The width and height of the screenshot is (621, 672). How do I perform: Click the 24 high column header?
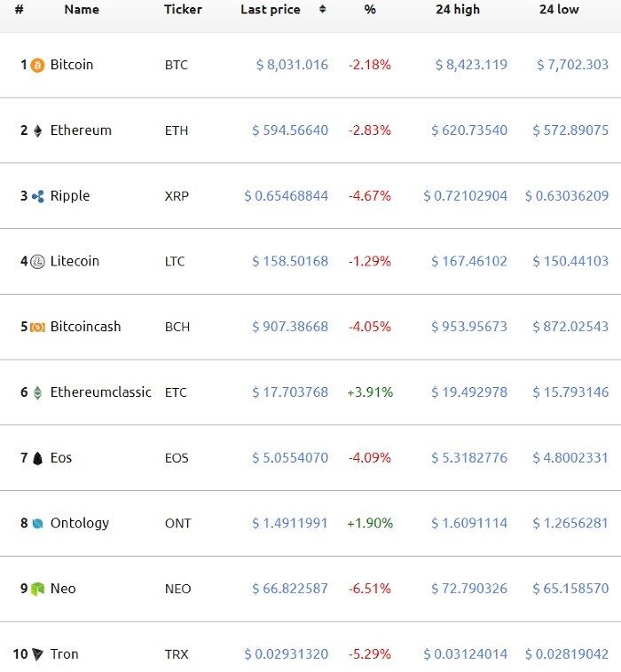coord(458,10)
